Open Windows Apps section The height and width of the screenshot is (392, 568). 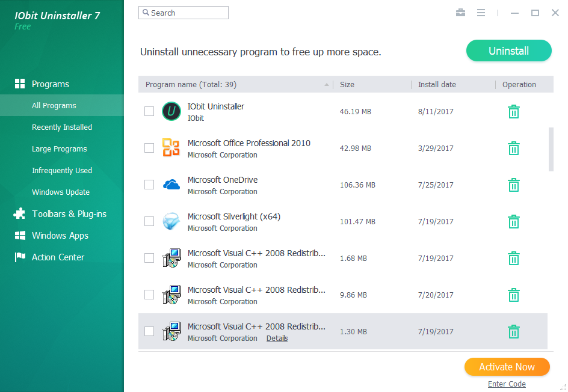coord(61,235)
